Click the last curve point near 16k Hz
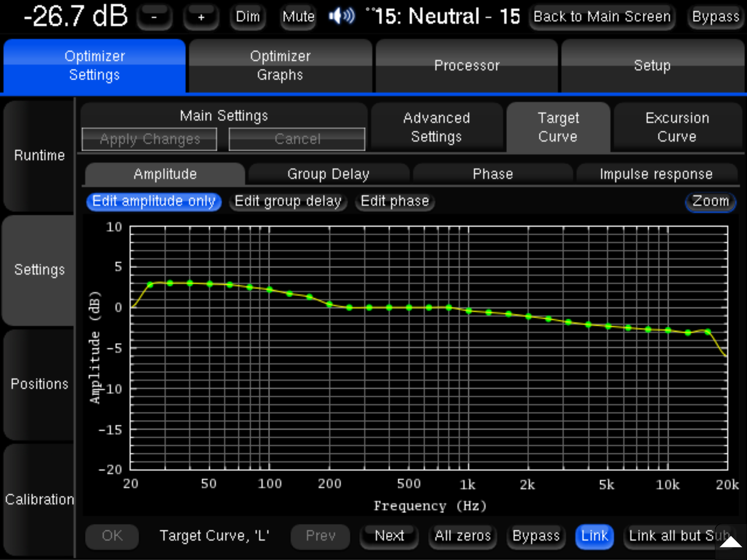 click(708, 331)
